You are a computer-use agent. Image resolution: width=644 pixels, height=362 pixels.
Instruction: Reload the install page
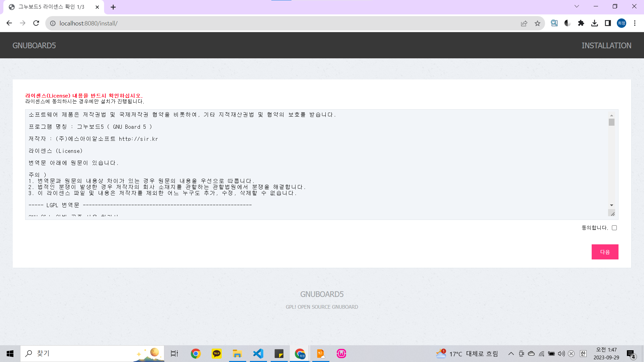pos(36,23)
